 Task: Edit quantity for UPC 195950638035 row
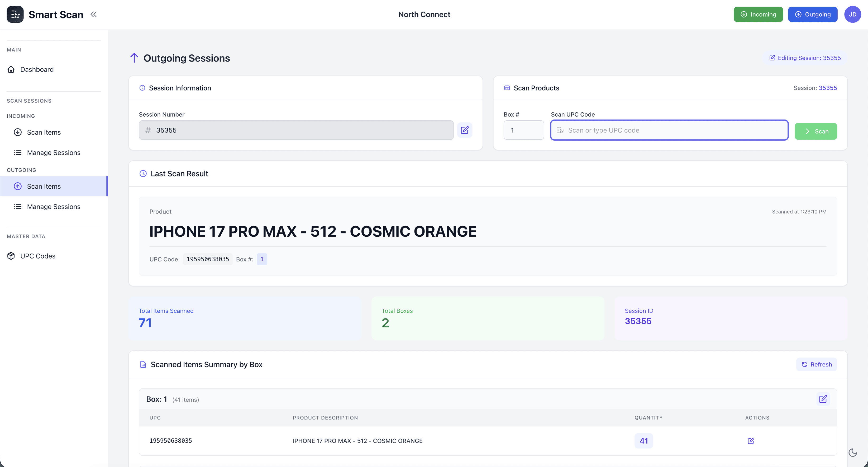tap(751, 441)
